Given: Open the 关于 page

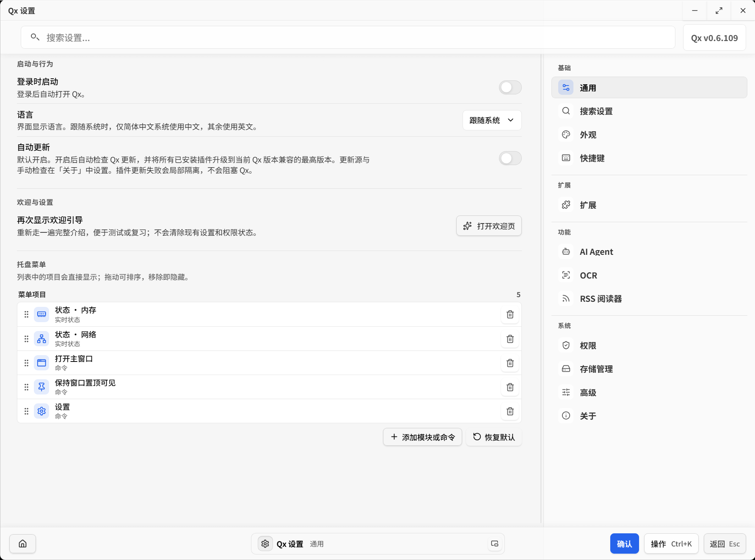Looking at the screenshot, I should (x=649, y=416).
